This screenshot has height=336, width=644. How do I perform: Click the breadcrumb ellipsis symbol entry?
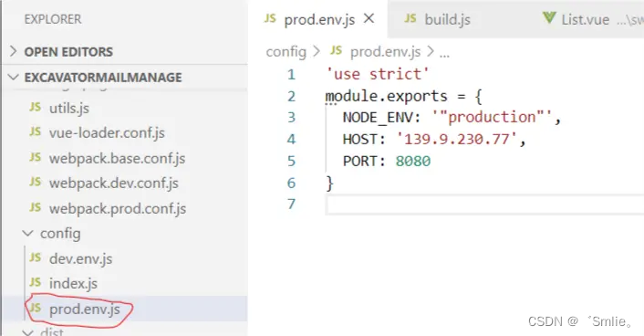444,54
